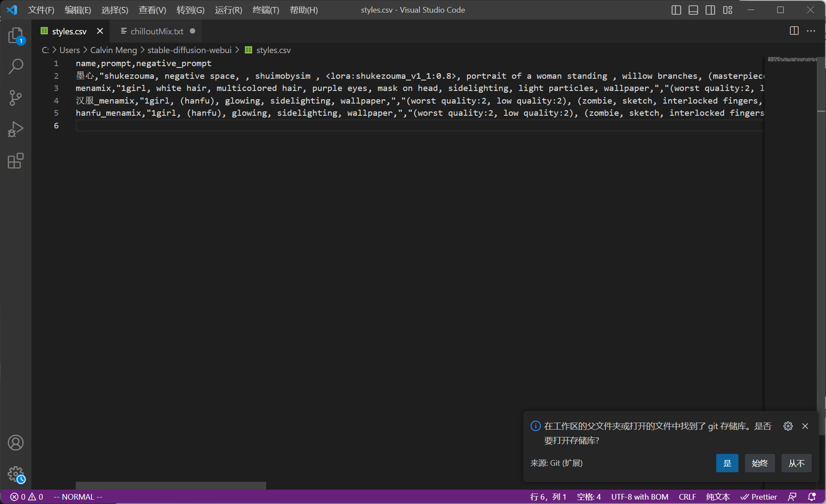The width and height of the screenshot is (826, 504).
Task: Toggle primary side bar layout icon
Action: [676, 10]
